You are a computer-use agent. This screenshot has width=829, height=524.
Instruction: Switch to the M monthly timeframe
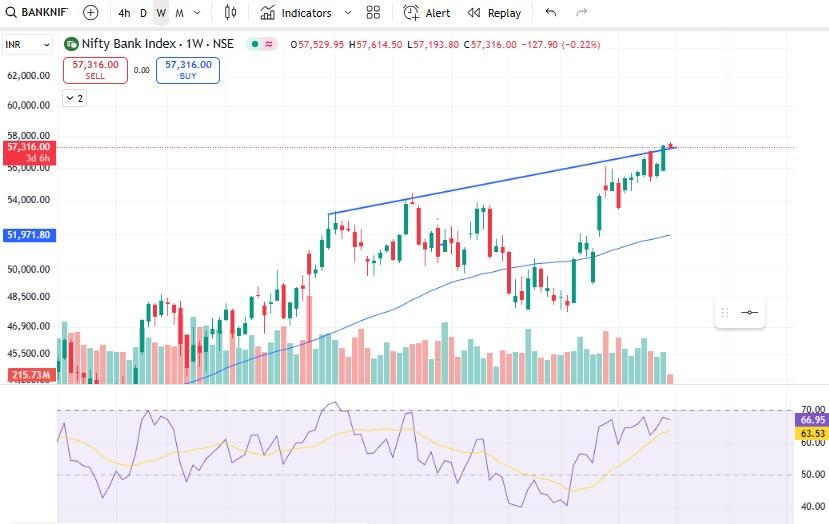pos(179,13)
